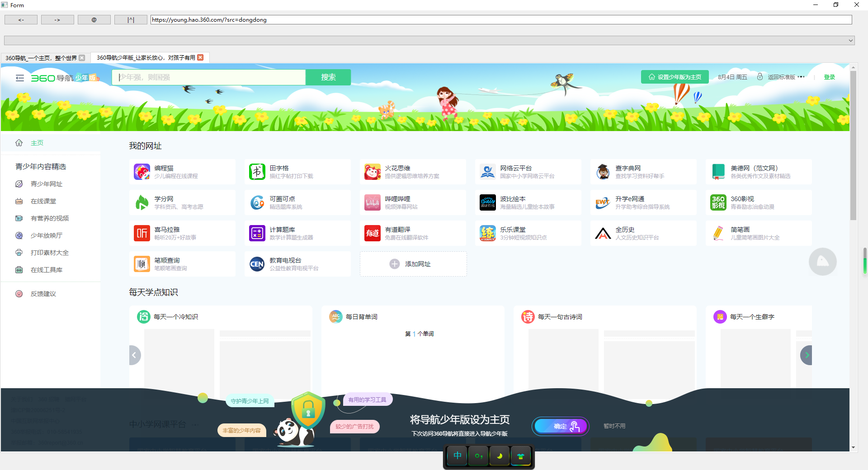Image resolution: width=868 pixels, height=470 pixels.
Task: Click the '|^|' toolbar button
Action: tap(131, 20)
